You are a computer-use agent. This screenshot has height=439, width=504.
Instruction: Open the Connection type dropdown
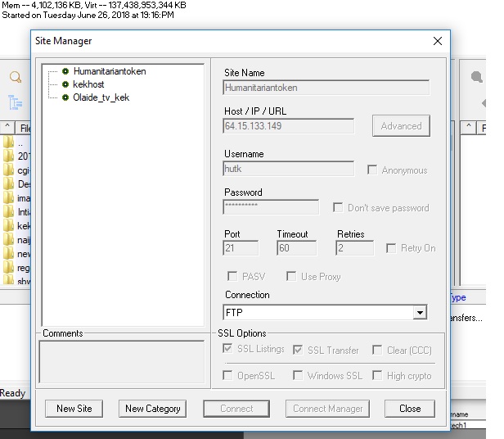[419, 313]
